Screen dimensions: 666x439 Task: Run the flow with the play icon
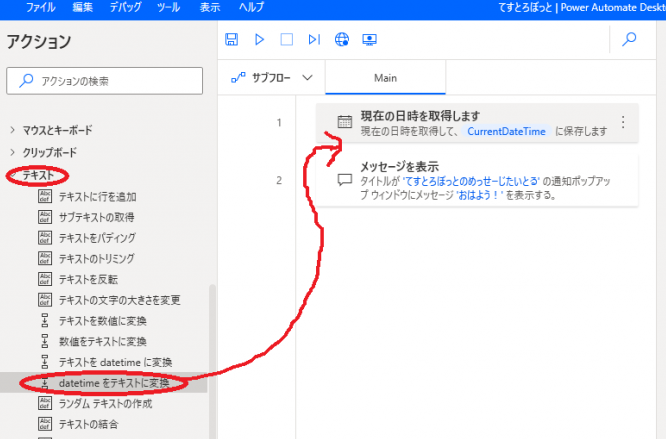[259, 40]
